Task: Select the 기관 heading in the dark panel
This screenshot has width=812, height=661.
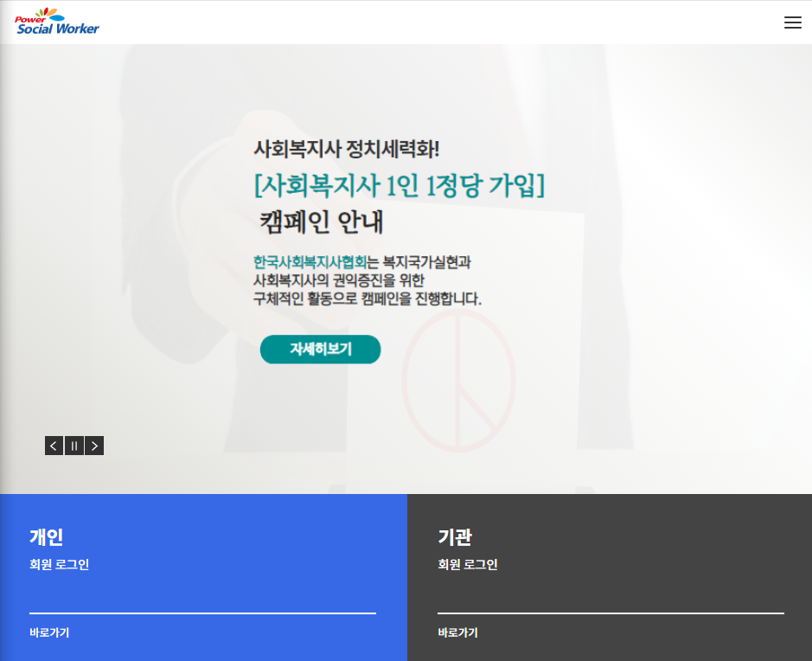Action: [x=455, y=537]
